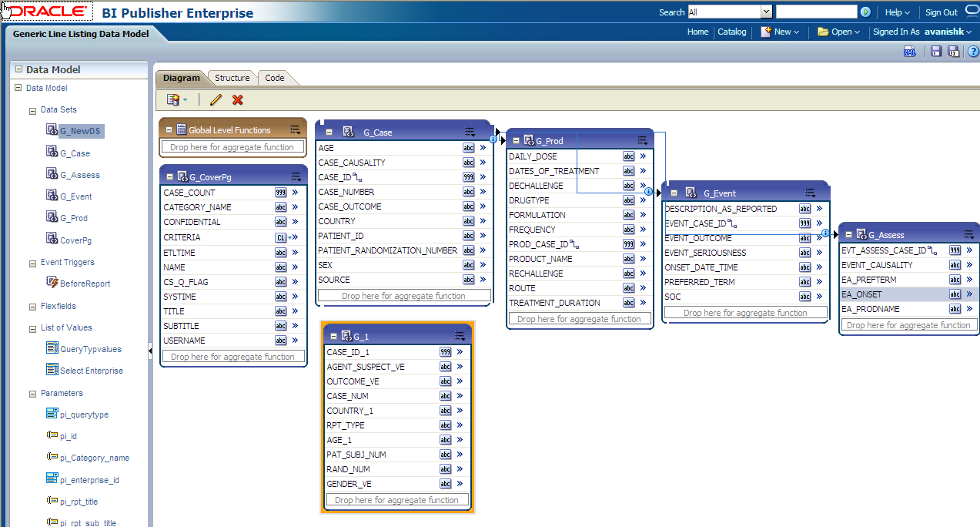Open G_Assess group menu icon

pos(968,234)
